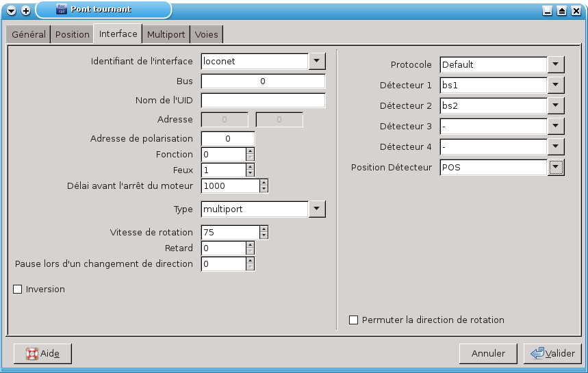The width and height of the screenshot is (588, 373).
Task: Click the Annuler button
Action: tap(488, 353)
